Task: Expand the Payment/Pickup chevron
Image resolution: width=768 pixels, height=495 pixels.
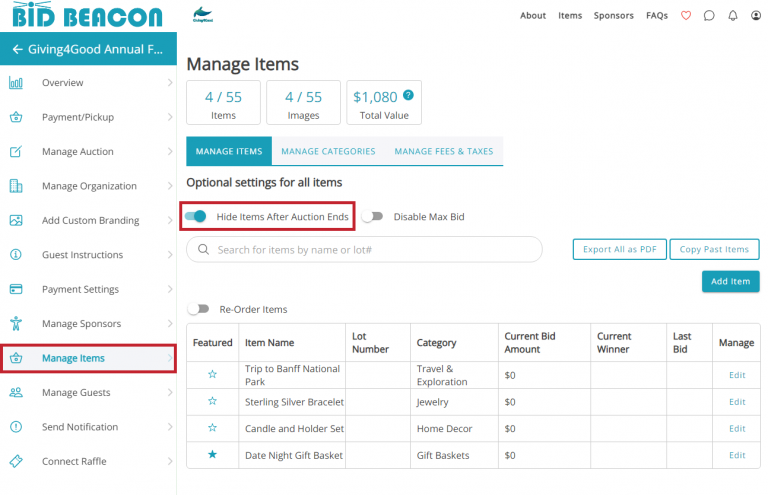Action: click(x=169, y=117)
